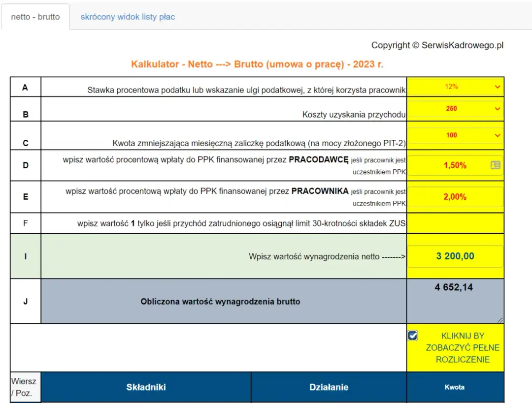Select the netto salary 3 200,00 input

tap(455, 256)
